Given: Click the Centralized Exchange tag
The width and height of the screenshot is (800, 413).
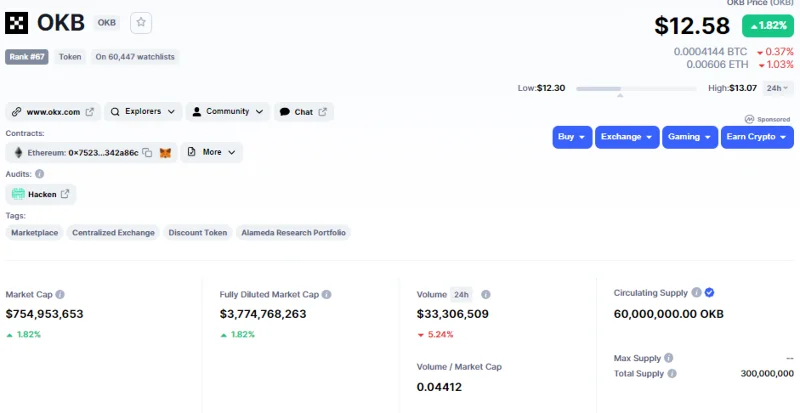Looking at the screenshot, I should [113, 233].
